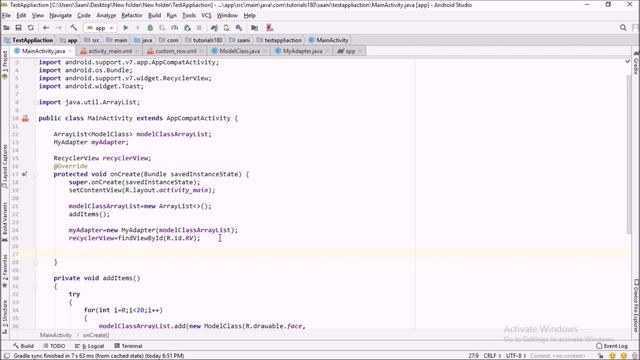This screenshot has width=640, height=360.
Task: Navigate forward with the right arrow icon
Action: click(59, 28)
